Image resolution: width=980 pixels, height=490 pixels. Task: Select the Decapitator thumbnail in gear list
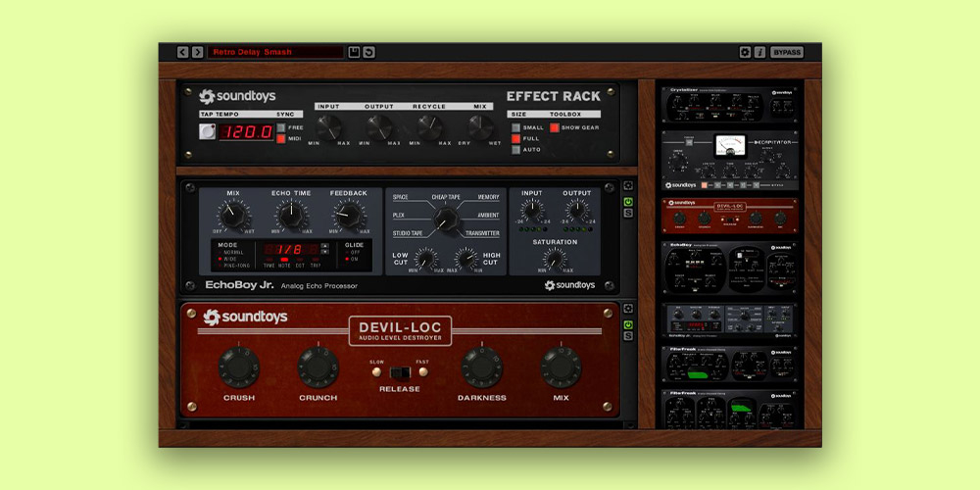pyautogui.click(x=728, y=160)
